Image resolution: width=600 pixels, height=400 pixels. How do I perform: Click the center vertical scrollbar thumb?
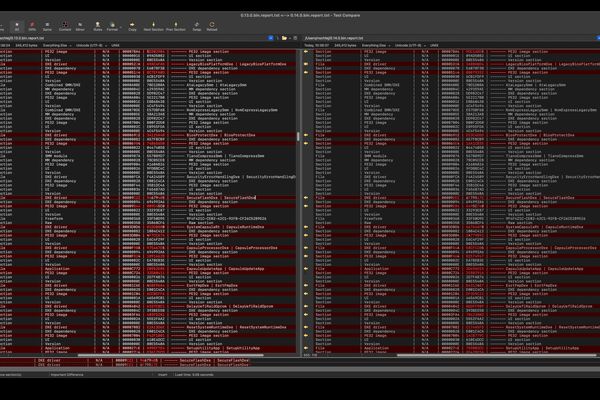tap(298, 137)
